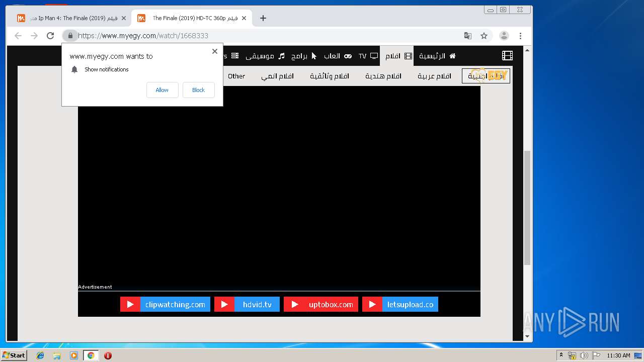Allow notifications from myegy.com
This screenshot has height=362, width=644.
pyautogui.click(x=162, y=90)
